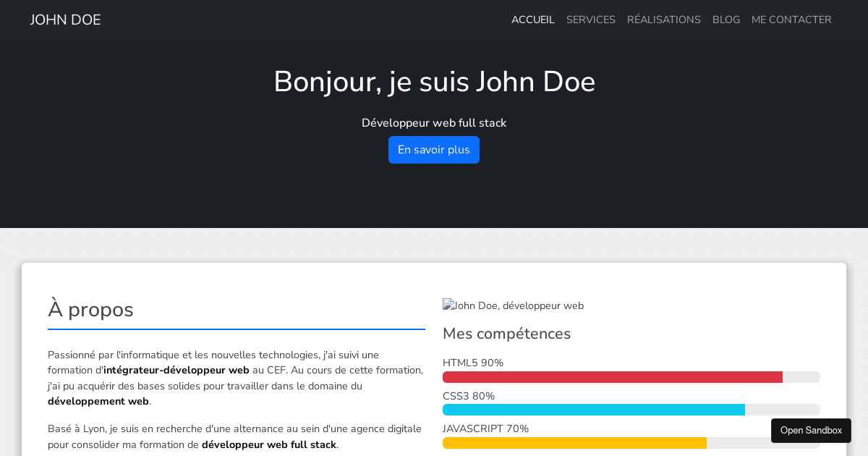The width and height of the screenshot is (868, 456).
Task: Click the 'Open Sandbox' button
Action: (x=811, y=430)
